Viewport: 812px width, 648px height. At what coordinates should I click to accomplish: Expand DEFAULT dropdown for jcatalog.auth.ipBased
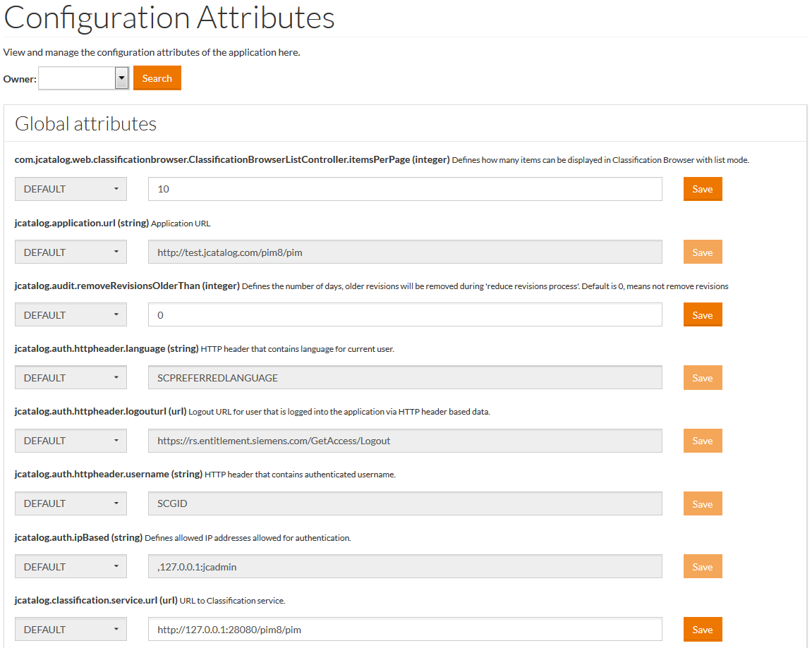pyautogui.click(x=71, y=567)
